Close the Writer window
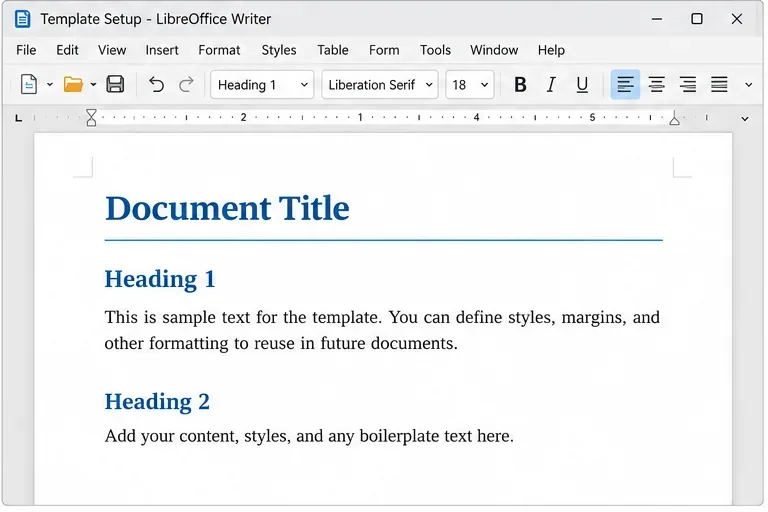The image size is (768, 512). coord(737,19)
